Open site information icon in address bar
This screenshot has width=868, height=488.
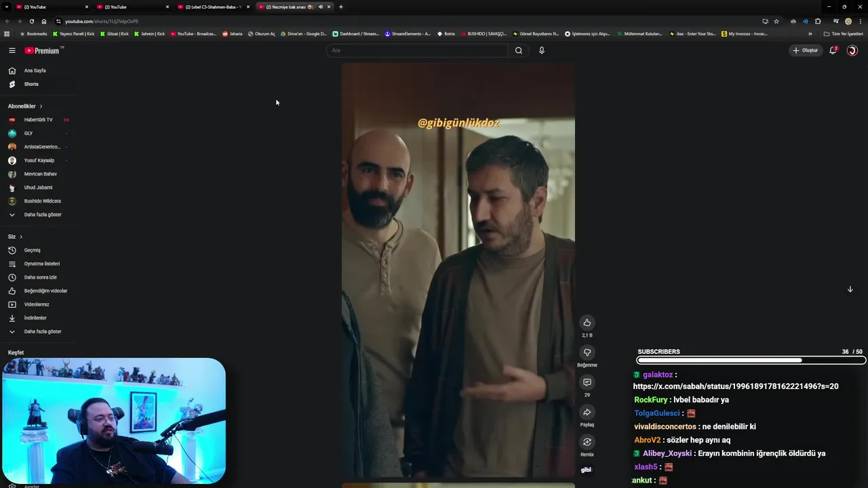pyautogui.click(x=58, y=21)
